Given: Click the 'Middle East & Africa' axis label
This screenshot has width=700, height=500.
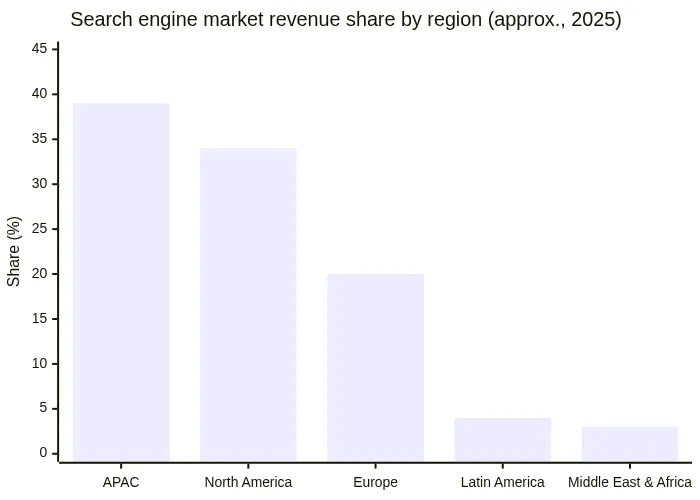Looking at the screenshot, I should point(630,483).
